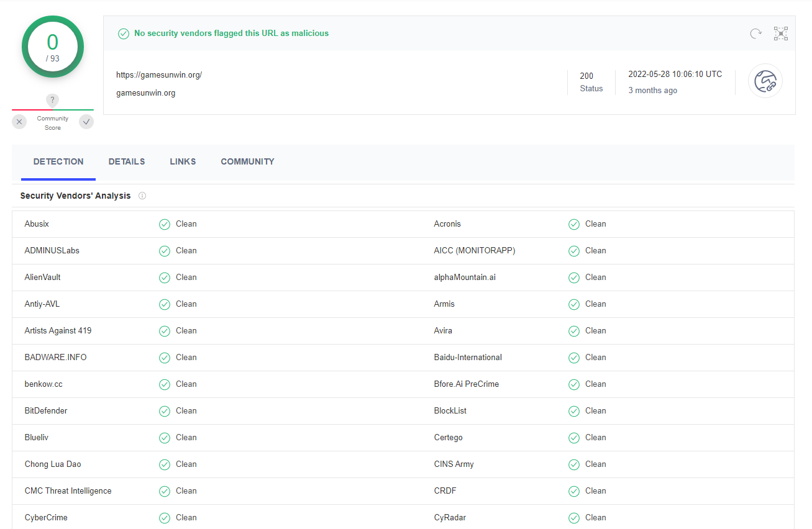Screen dimensions: 812x529
Task: Click the community score question mark
Action: [x=53, y=100]
